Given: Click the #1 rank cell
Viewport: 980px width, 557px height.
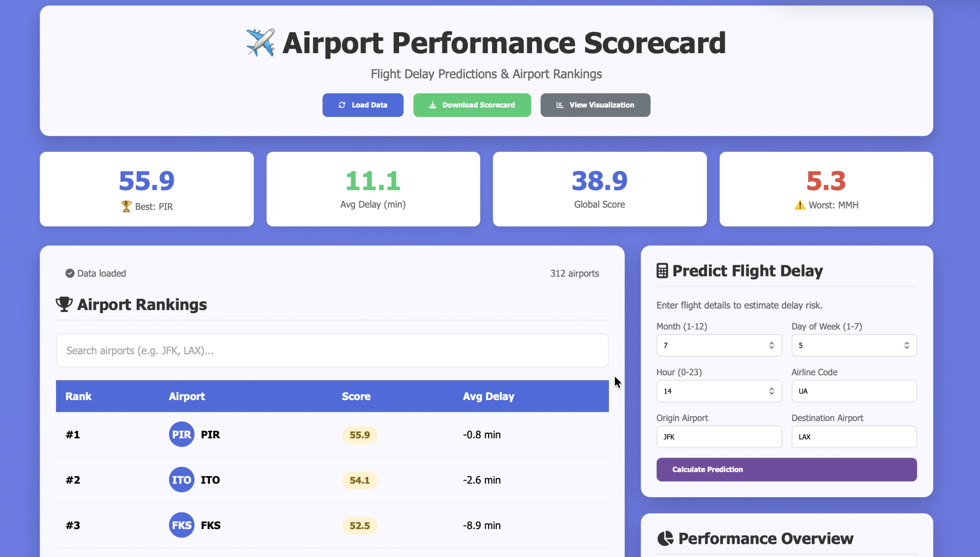Looking at the screenshot, I should pos(73,435).
